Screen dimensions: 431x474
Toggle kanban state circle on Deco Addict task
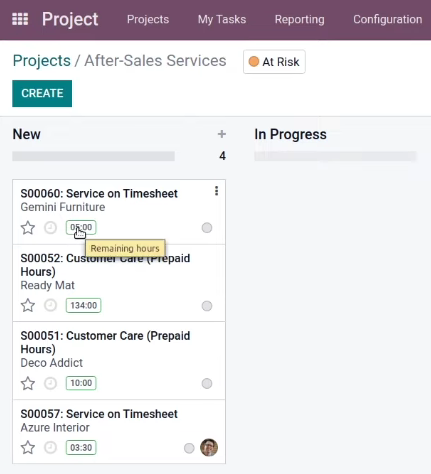(x=207, y=383)
